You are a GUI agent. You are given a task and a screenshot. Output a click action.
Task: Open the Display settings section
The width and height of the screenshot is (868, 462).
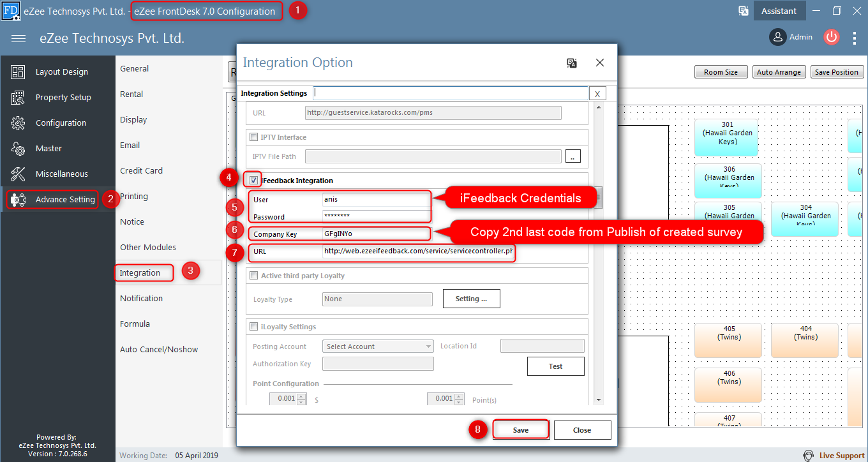[x=133, y=119]
